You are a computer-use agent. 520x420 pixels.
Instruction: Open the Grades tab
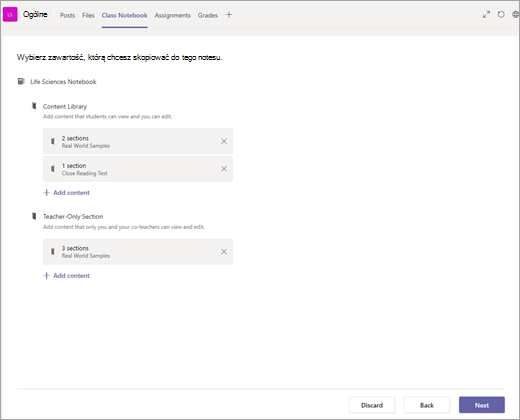point(208,15)
